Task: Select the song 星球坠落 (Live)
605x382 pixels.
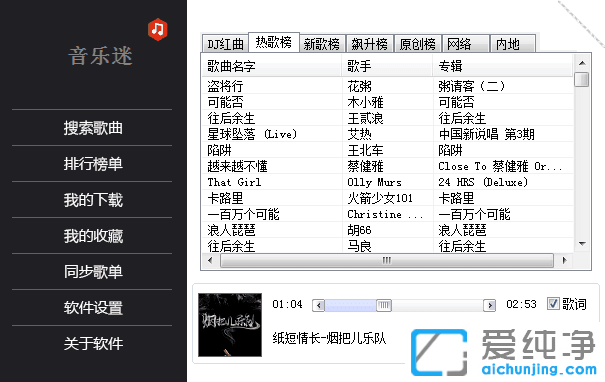Action: 252,134
